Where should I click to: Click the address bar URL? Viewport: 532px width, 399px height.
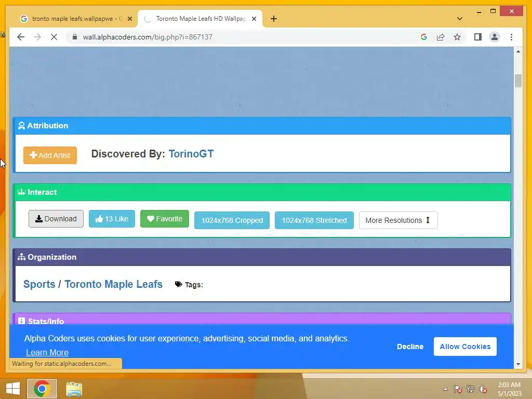(148, 37)
